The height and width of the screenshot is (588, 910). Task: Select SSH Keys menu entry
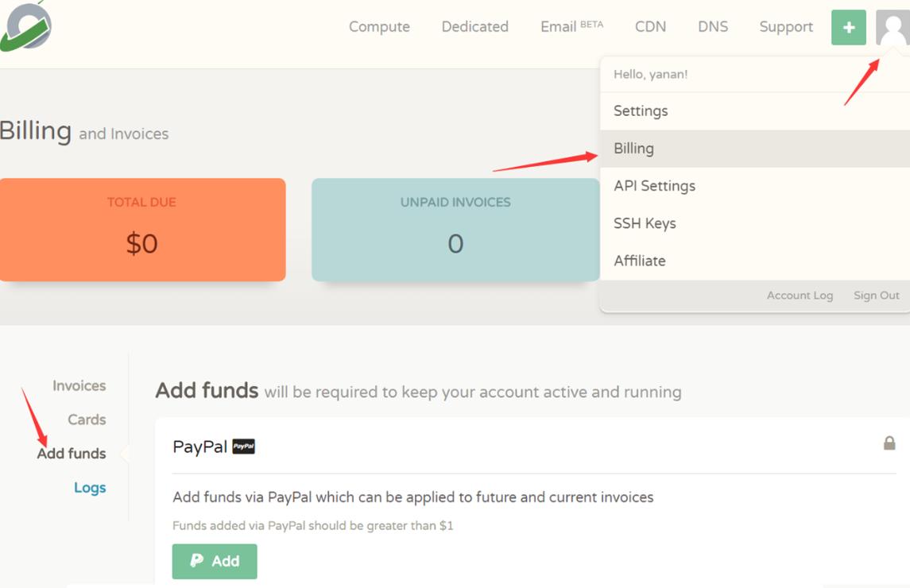645,223
